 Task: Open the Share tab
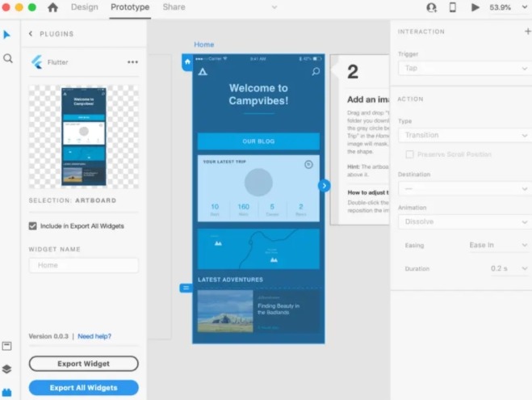tap(174, 7)
